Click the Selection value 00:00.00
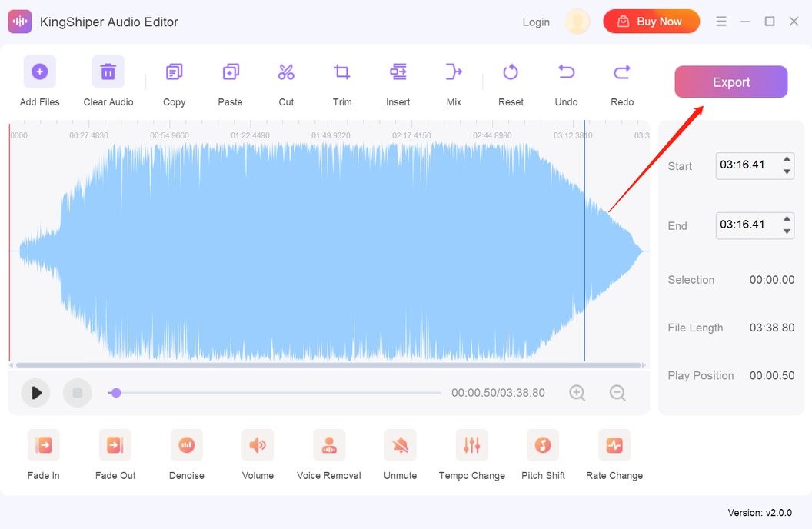Image resolution: width=812 pixels, height=529 pixels. (x=771, y=280)
